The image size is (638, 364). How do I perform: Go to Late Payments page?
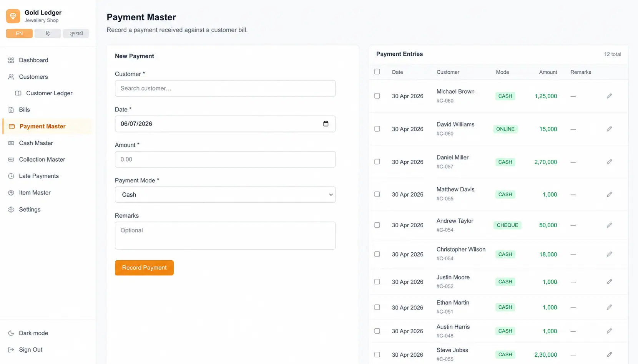47,176
